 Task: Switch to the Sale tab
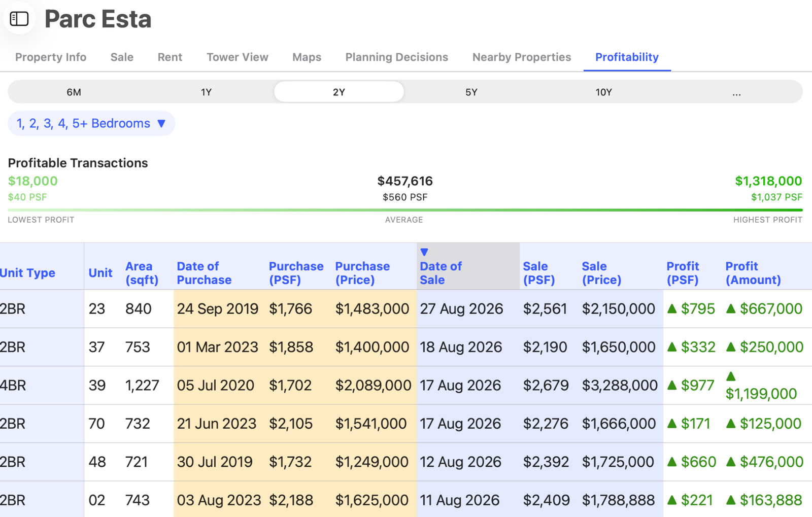pos(122,57)
